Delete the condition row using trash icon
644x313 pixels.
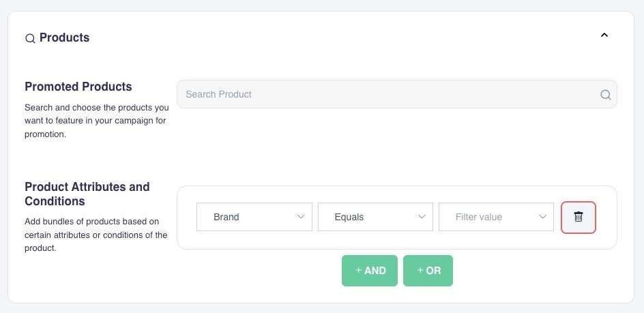(x=579, y=217)
